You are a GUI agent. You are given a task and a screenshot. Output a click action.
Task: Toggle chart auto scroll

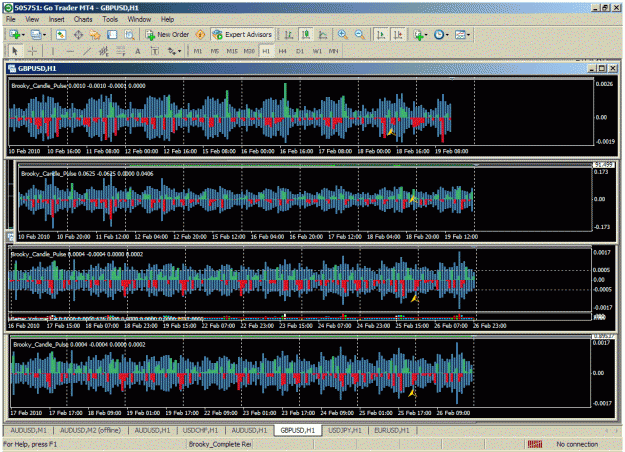(x=381, y=35)
